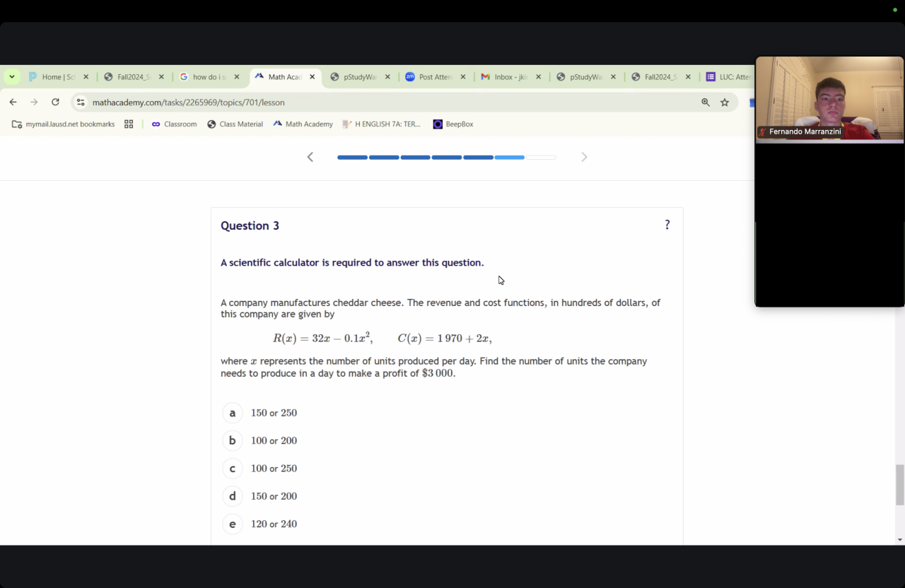The image size is (905, 588).
Task: Click the C(x) = 1970 + 2x formula
Action: 444,338
